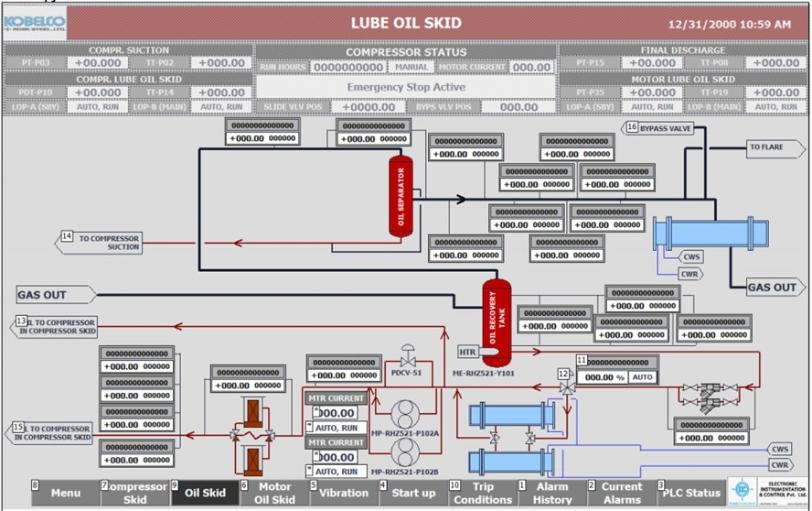The width and height of the screenshot is (812, 511).
Task: Select pump MP-RHZ521-P102A symbol
Action: tap(408, 414)
